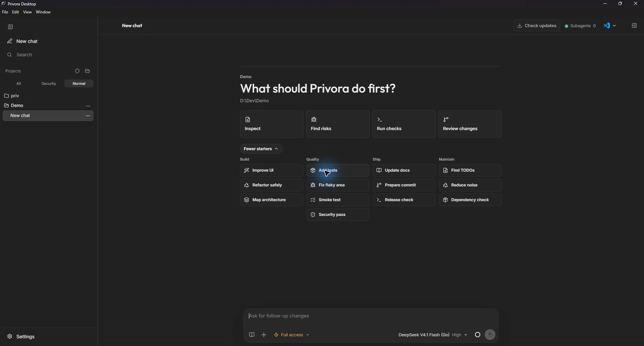Click the circular context indicator icon

pos(478,335)
